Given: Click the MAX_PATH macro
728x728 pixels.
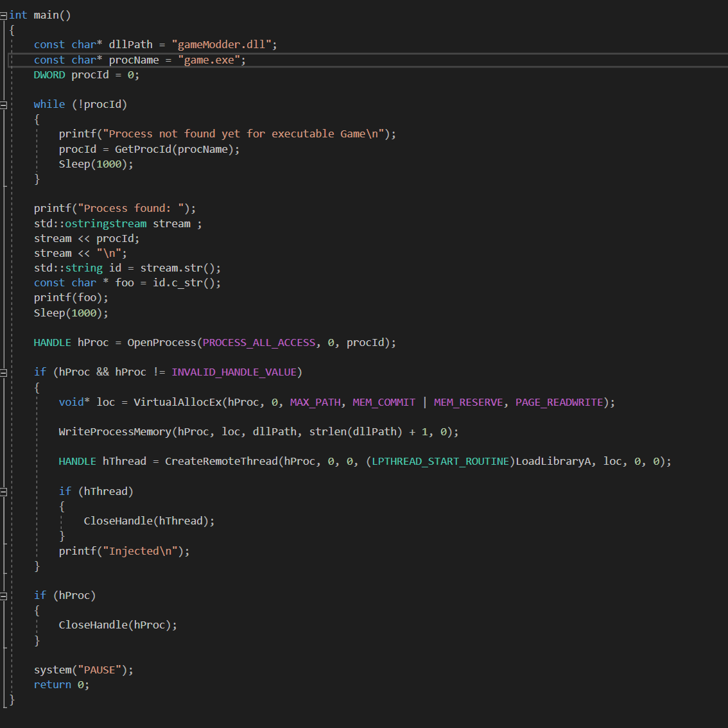Looking at the screenshot, I should (315, 402).
